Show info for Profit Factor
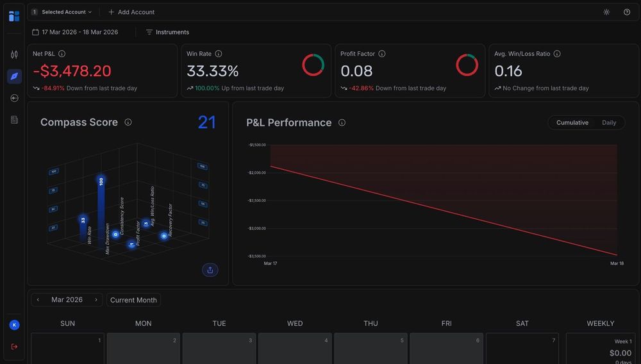This screenshot has width=641, height=364. (x=382, y=54)
